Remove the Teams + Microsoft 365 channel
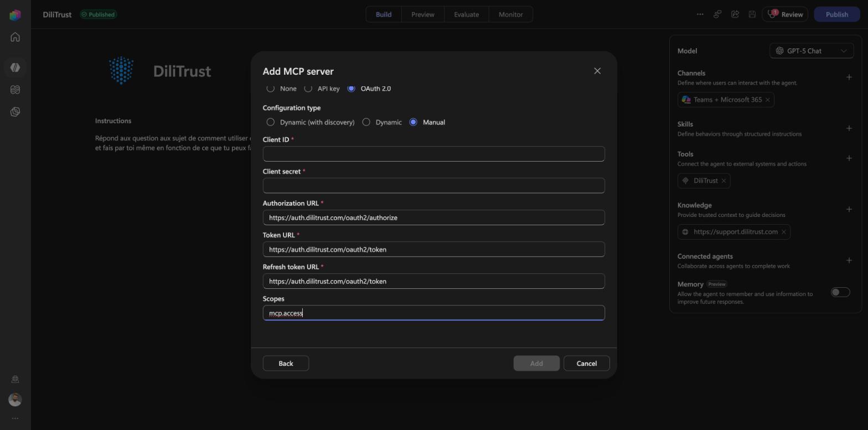Viewport: 868px width, 430px height. (767, 100)
